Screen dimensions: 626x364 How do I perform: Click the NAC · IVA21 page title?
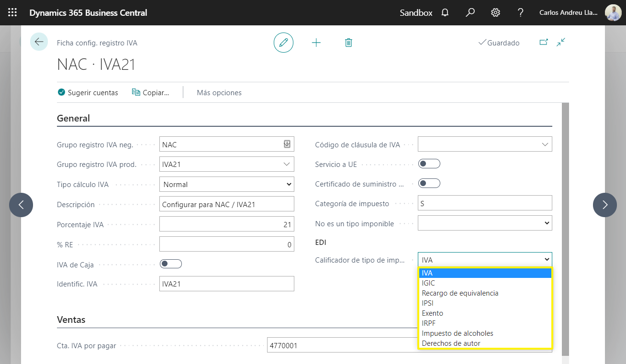96,64
